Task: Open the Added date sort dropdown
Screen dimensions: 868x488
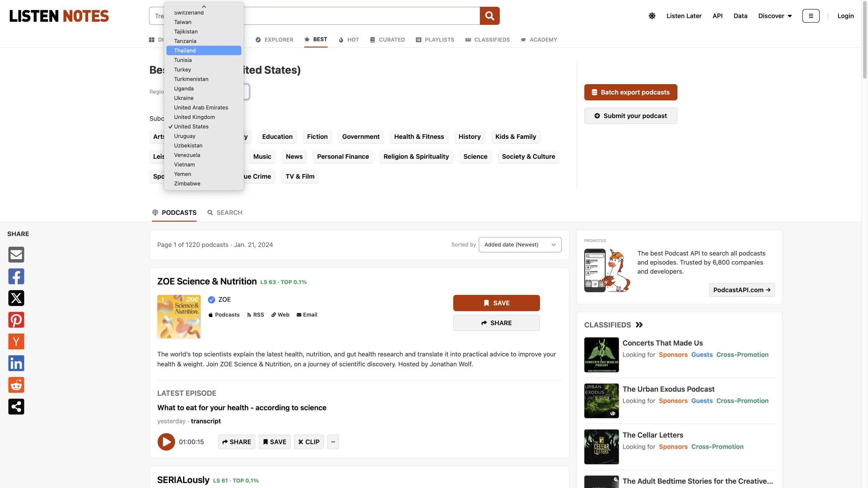Action: [520, 245]
